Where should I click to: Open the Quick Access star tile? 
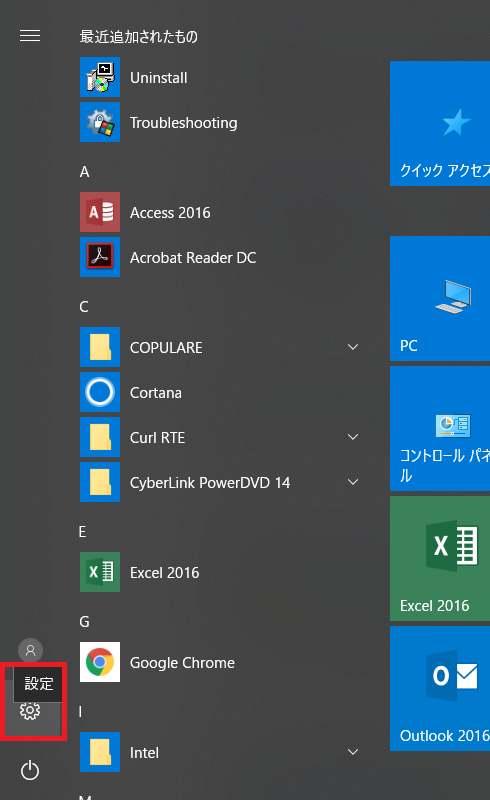440,123
